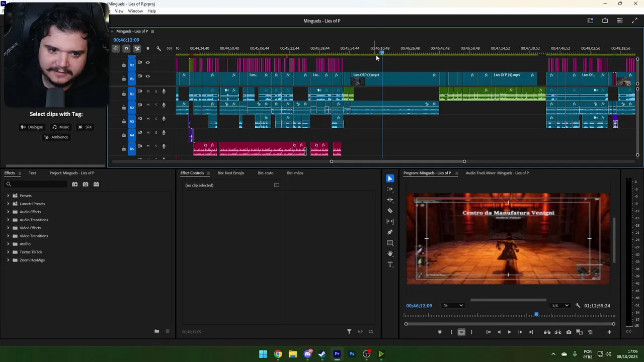Toggle Safe Margins in Program monitor

tap(461, 332)
